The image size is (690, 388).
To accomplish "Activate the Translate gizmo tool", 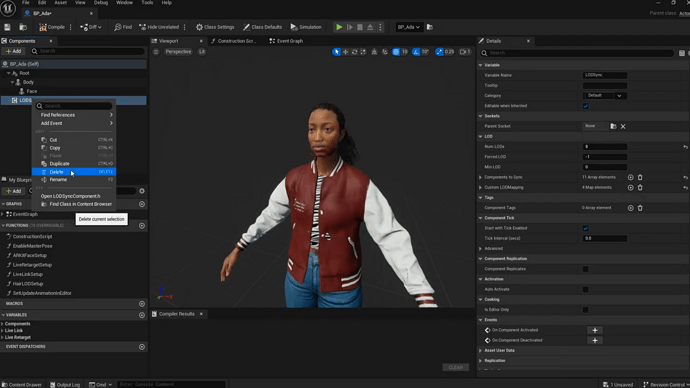I will 345,52.
